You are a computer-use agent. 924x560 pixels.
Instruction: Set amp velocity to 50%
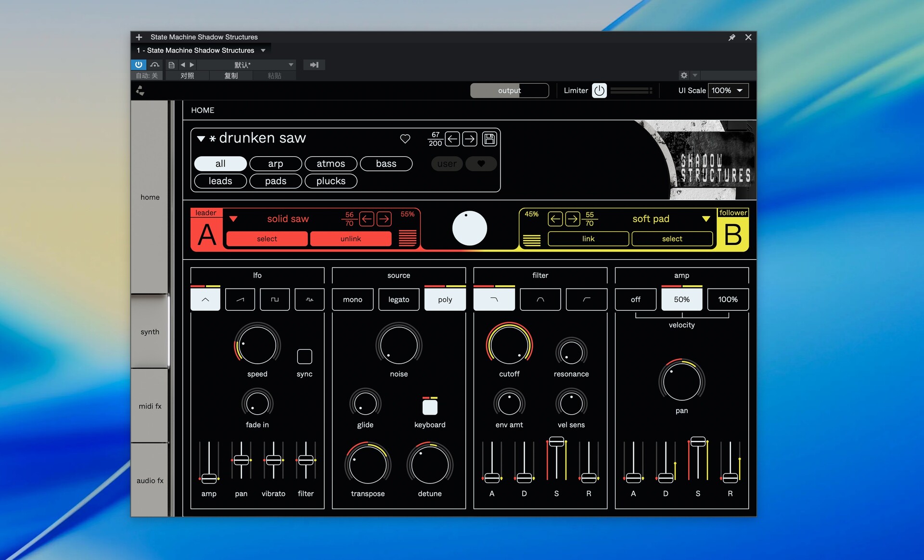tap(682, 299)
